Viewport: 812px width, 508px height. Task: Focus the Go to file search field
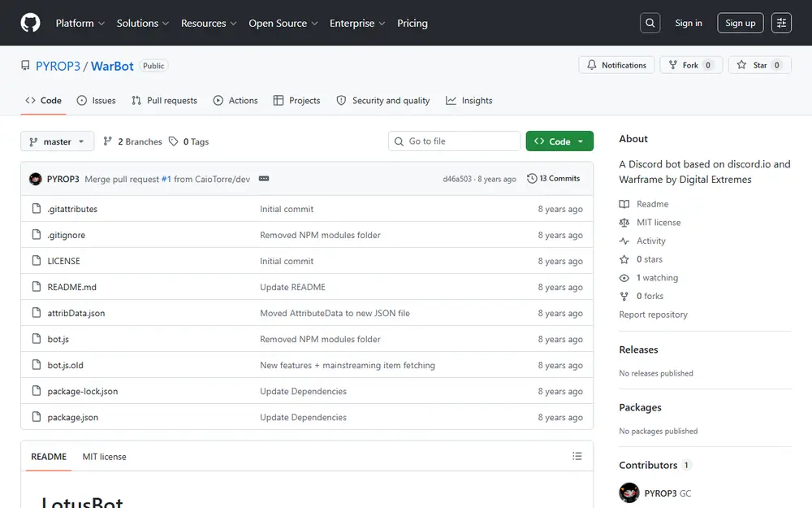point(455,141)
